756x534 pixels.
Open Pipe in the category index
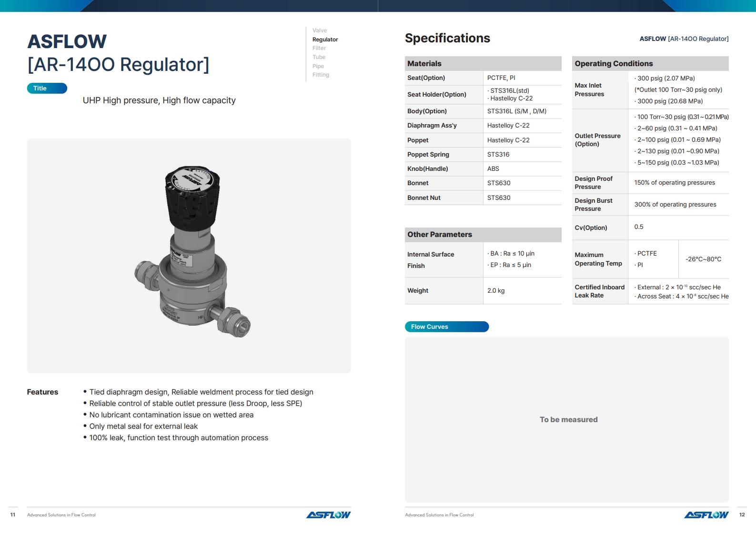tap(318, 66)
